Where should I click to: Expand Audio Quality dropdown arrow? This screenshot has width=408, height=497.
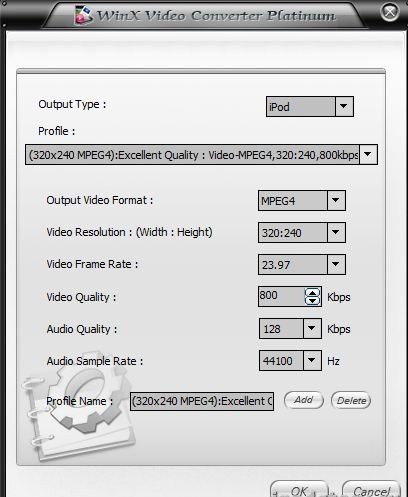(312, 328)
